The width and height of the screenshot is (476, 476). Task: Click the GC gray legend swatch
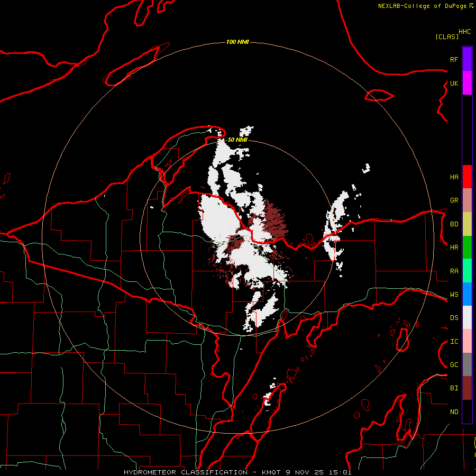[x=467, y=364]
